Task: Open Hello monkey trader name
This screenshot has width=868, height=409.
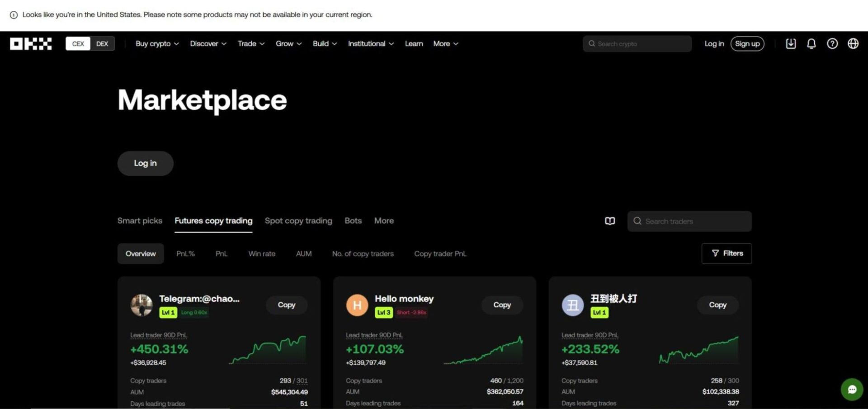Action: [x=404, y=299]
